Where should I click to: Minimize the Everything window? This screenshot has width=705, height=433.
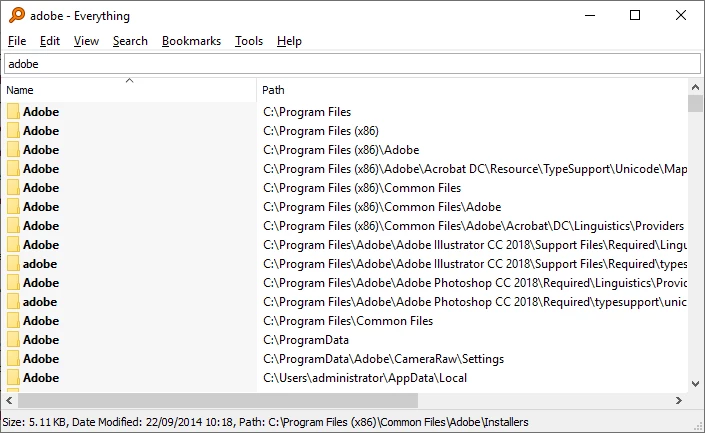coord(590,15)
